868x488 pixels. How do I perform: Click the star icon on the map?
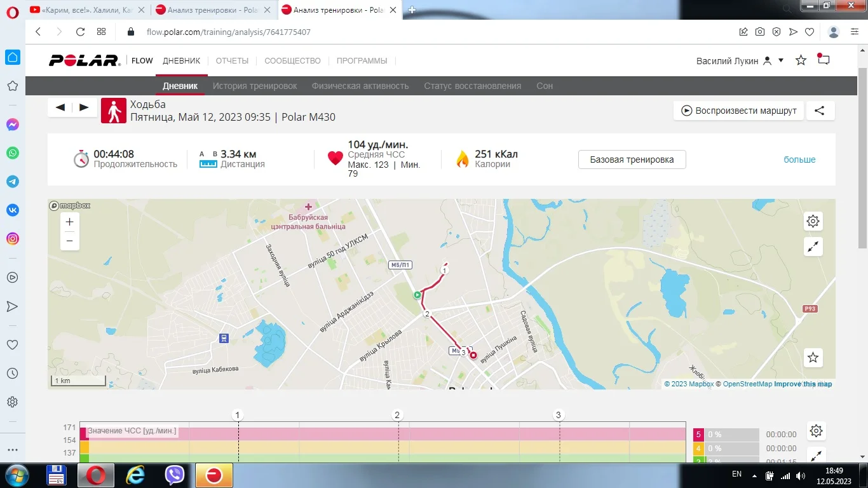813,358
